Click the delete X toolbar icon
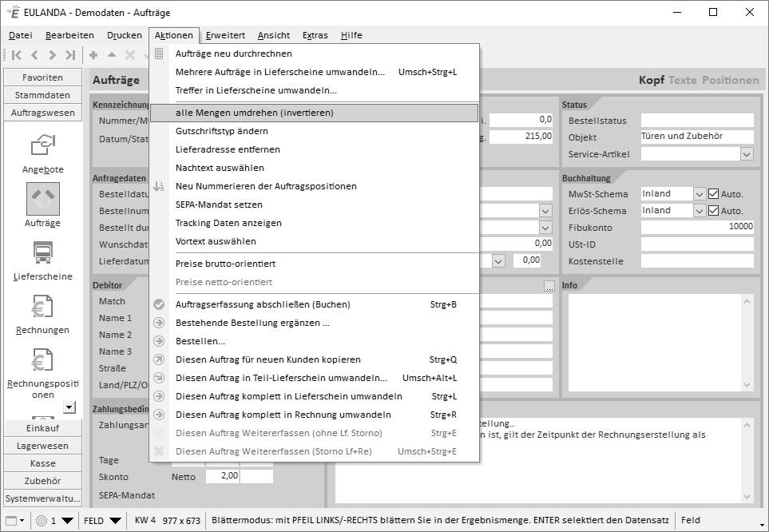The image size is (769, 532). click(x=130, y=55)
